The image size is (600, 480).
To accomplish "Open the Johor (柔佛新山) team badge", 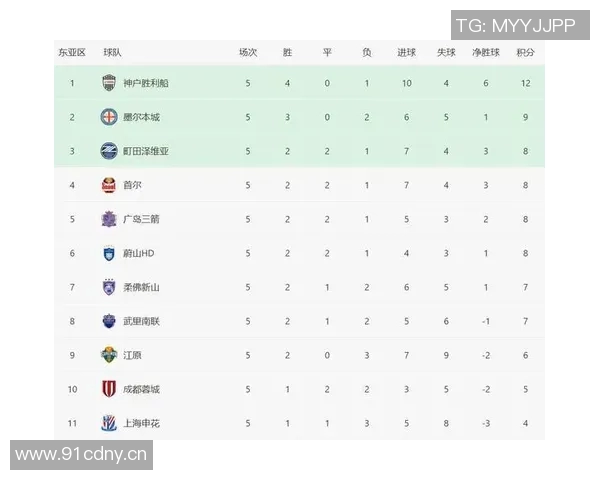I will point(109,287).
